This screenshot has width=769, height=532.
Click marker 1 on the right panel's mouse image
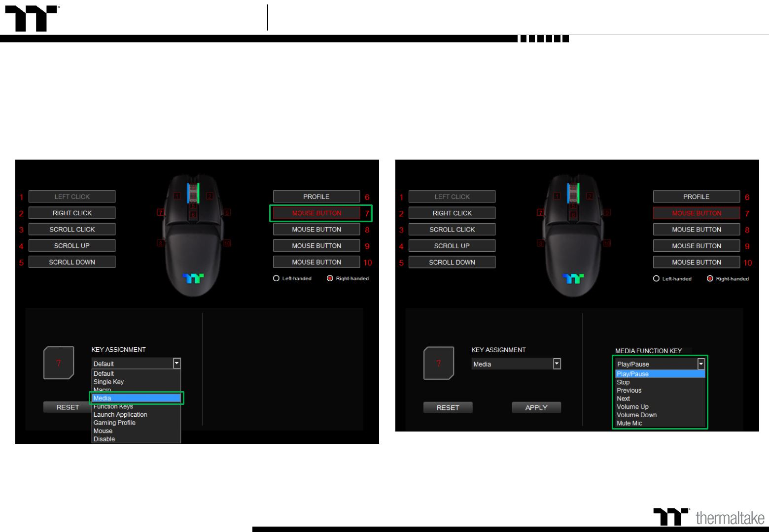[x=557, y=196]
